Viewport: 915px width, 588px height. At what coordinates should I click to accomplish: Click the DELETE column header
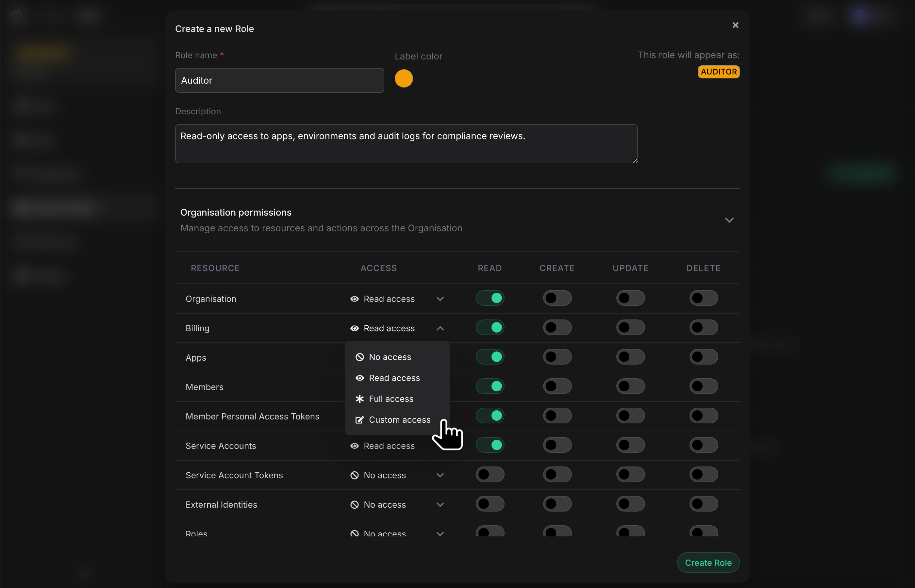click(704, 268)
